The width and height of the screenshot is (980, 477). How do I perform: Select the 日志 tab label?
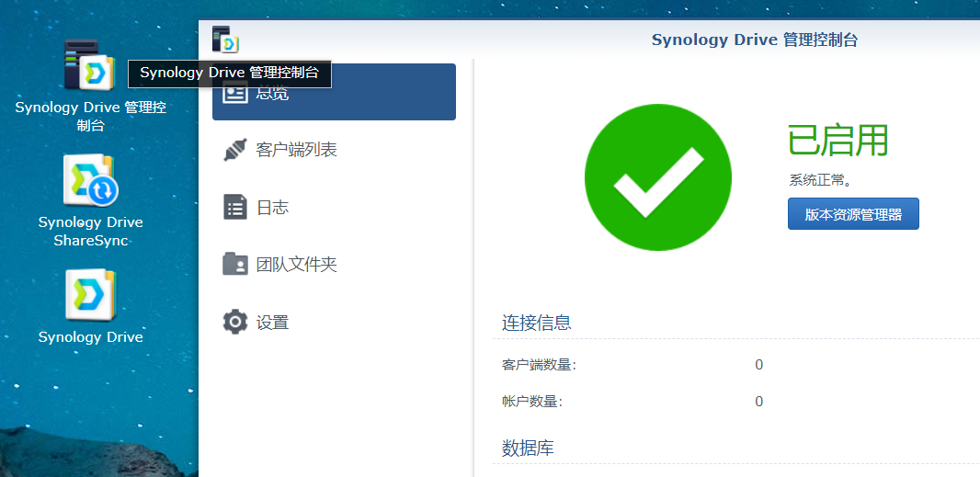272,208
